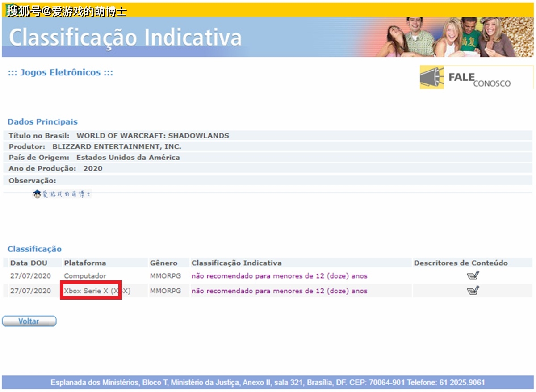Select title "WORLD OF WARCRAFT: SHADOWLANDS"
This screenshot has width=536, height=392.
click(x=153, y=136)
